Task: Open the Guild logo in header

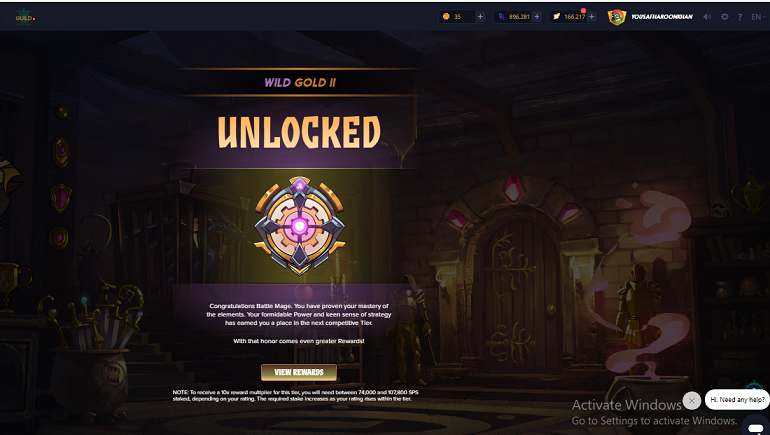Action: coord(24,18)
